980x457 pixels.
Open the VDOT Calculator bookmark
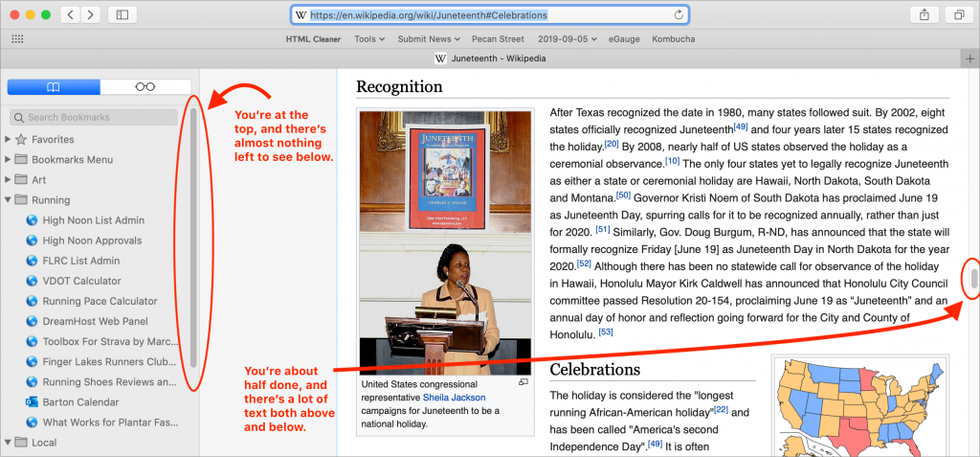pyautogui.click(x=81, y=281)
